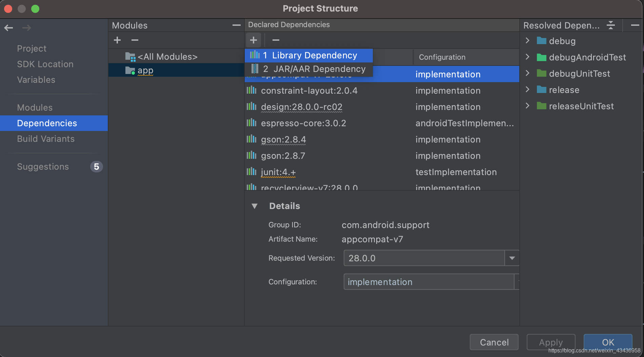
Task: Click testImplementation configuration cell
Action: 456,172
